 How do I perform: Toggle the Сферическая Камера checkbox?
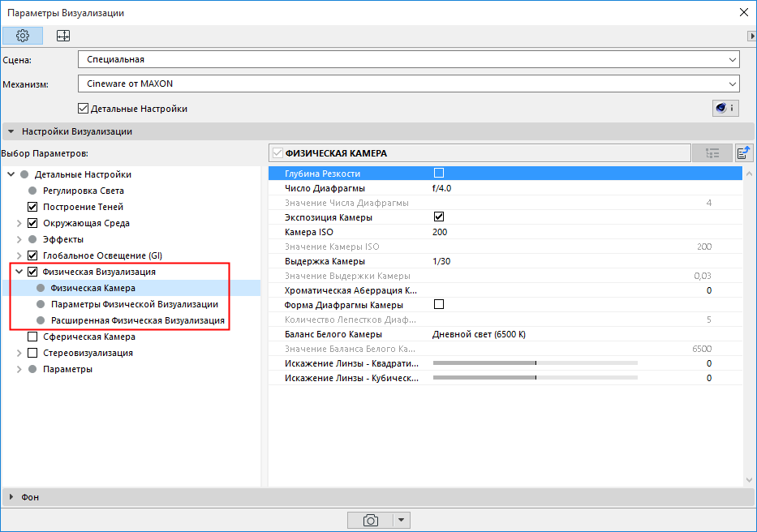pos(32,337)
